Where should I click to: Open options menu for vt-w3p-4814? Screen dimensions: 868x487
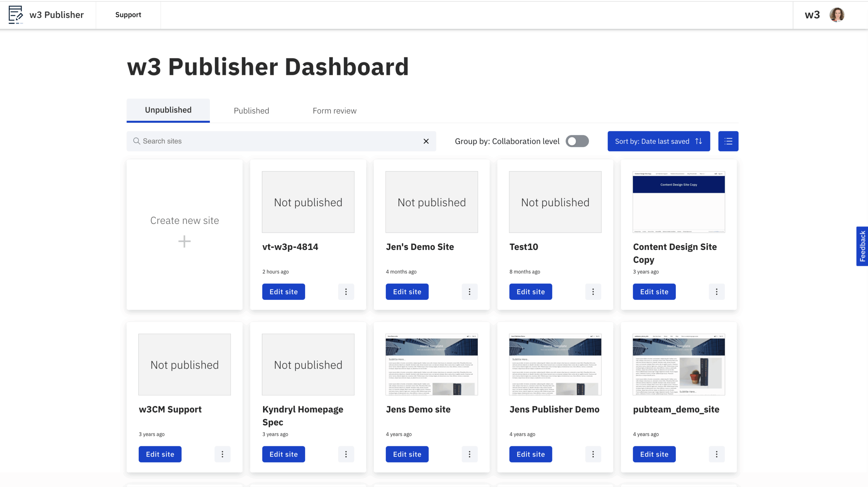click(346, 292)
